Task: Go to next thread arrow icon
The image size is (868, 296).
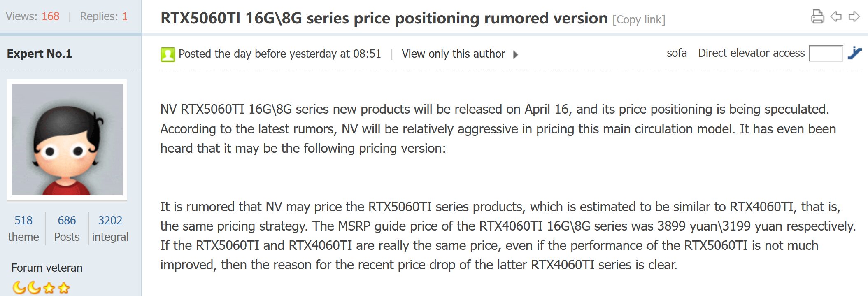Action: [x=854, y=16]
